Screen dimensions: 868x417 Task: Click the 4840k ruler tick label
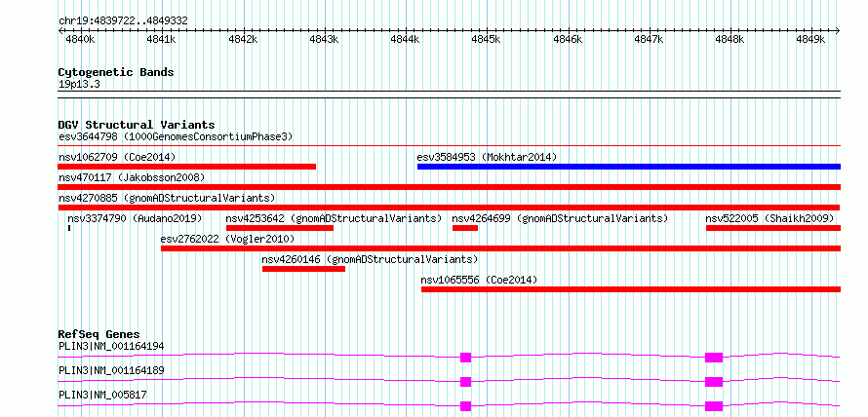coord(81,40)
